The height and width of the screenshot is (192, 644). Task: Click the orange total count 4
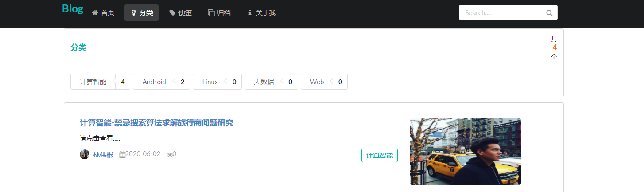[555, 47]
